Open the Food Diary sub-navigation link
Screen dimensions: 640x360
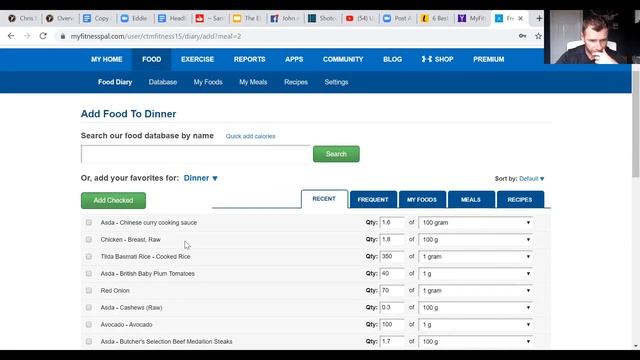click(x=115, y=82)
